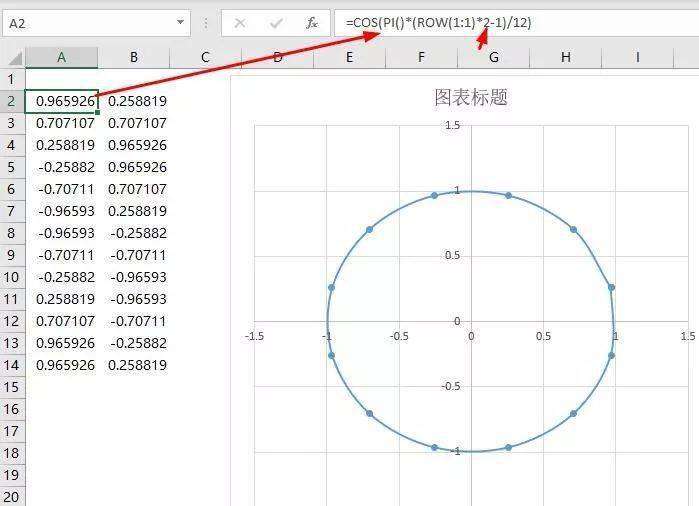Click the -0.5 label on vertical axis
Screen dimensions: 699x506
451,386
